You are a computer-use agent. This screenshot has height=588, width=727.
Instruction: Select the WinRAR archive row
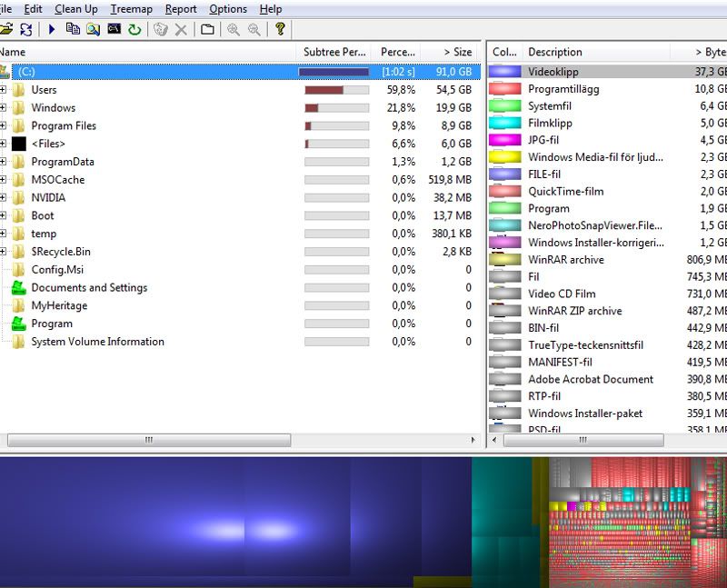[607, 259]
